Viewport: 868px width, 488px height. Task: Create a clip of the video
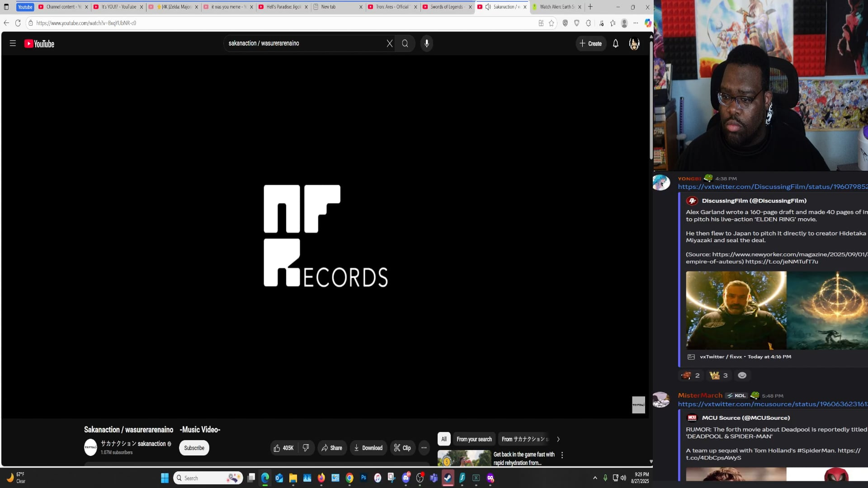pos(402,448)
